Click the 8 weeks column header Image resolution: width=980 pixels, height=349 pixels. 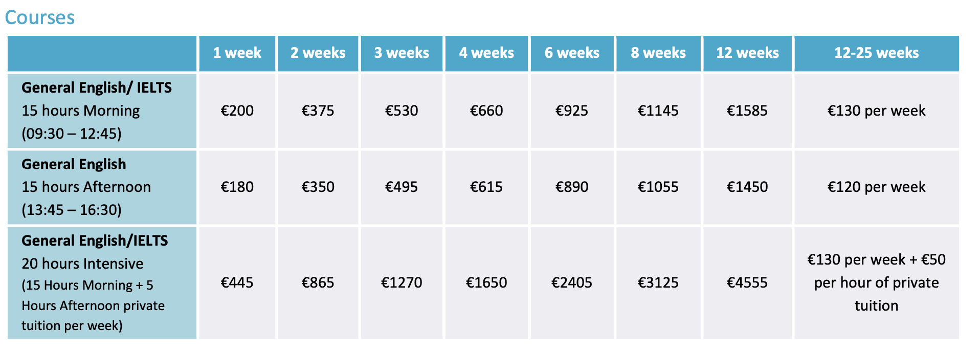[658, 53]
